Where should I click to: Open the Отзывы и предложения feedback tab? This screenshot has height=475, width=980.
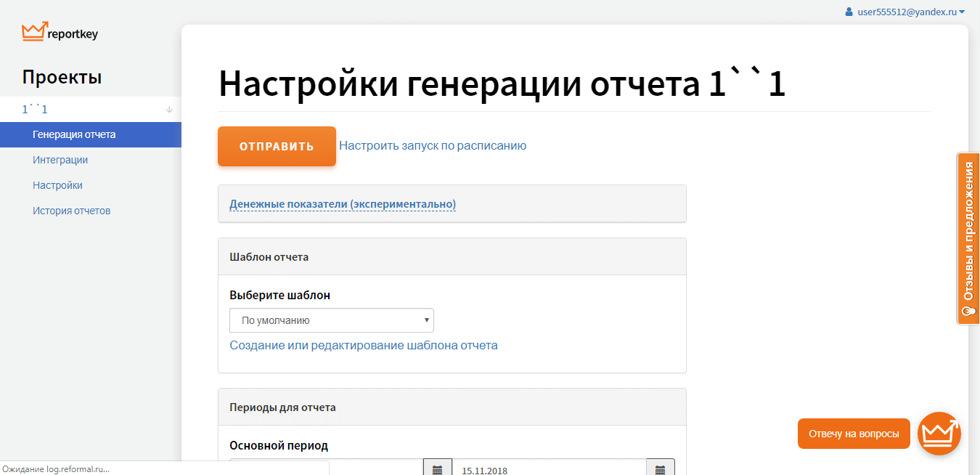[x=968, y=238]
